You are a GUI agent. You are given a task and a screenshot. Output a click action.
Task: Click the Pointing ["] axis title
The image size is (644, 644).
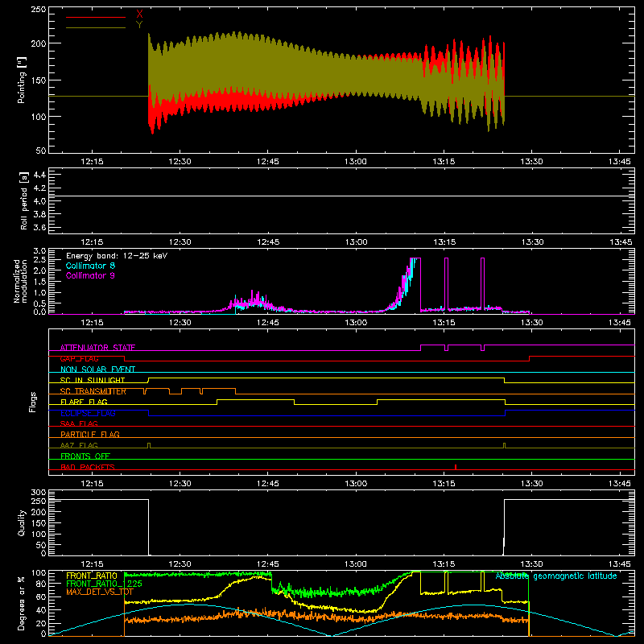point(22,80)
